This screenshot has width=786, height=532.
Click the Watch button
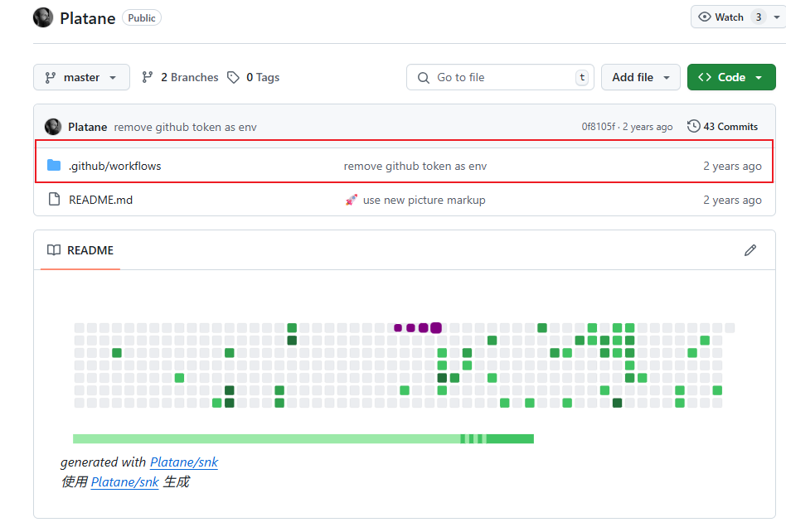click(x=737, y=17)
